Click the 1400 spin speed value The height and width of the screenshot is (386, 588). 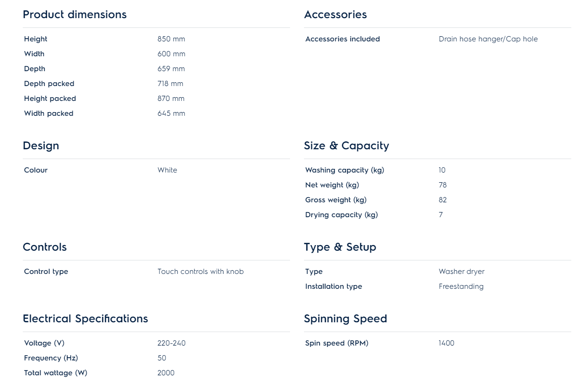[446, 343]
